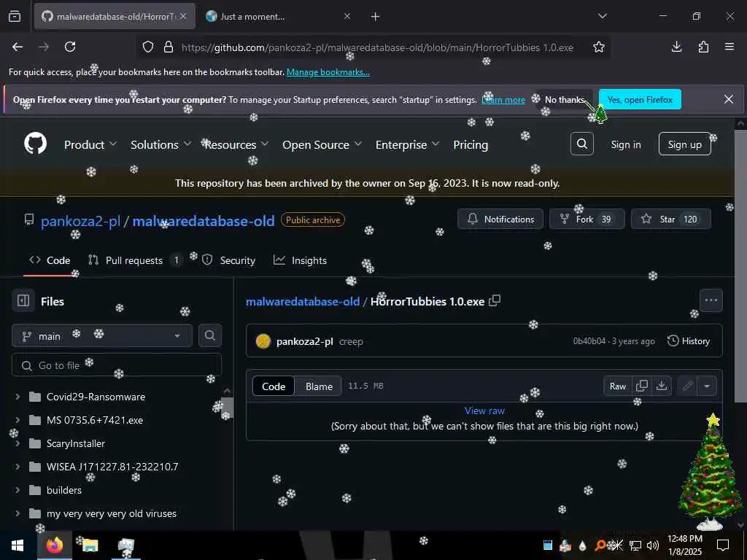747x560 pixels.
Task: Open the Windows notification center icon
Action: tap(723, 545)
